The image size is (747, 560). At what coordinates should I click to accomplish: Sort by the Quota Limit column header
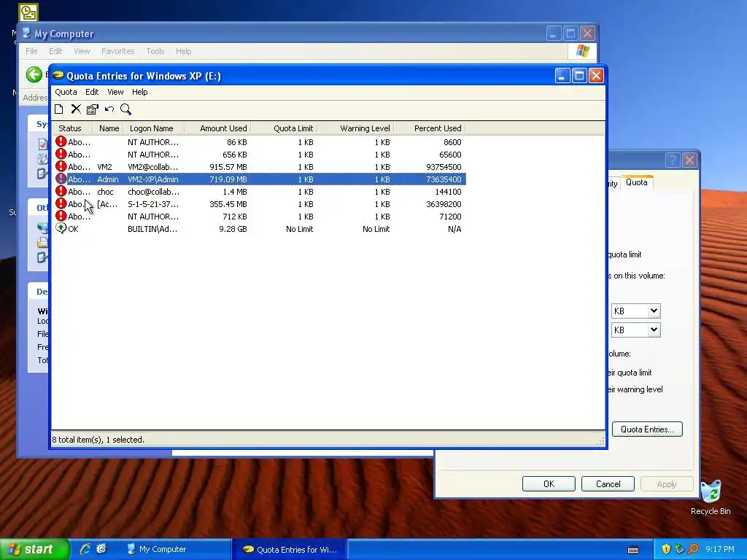(x=285, y=128)
